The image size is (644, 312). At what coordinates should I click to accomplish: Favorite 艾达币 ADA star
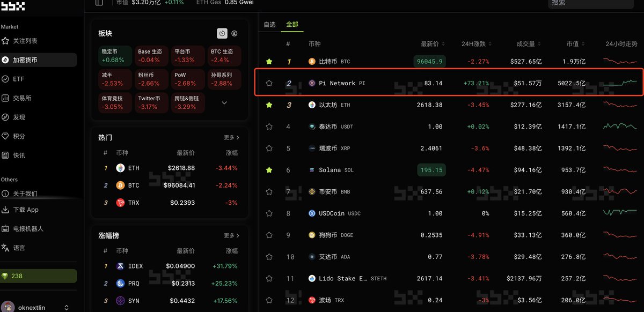tap(269, 257)
